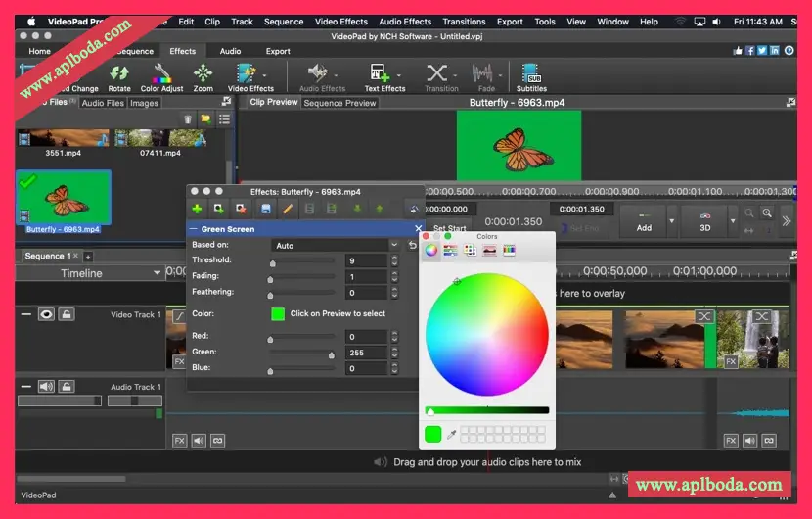
Task: Click stepper next to Green value 255
Action: point(394,353)
